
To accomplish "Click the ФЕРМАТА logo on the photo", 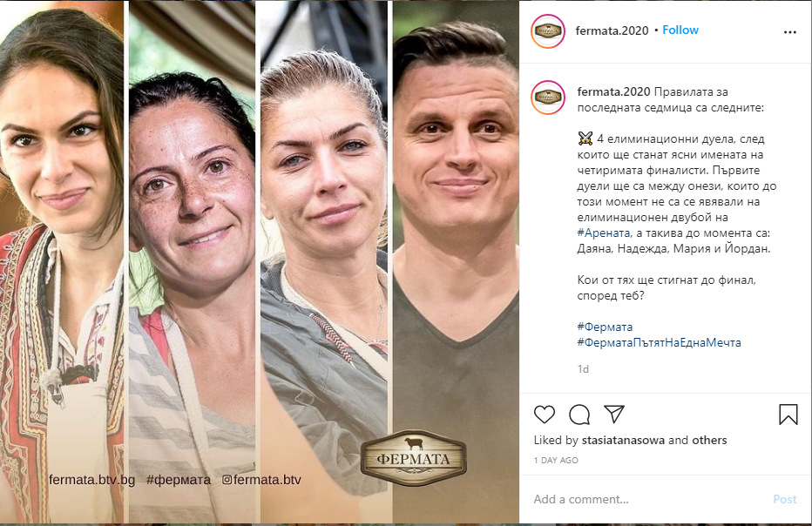I will (x=413, y=458).
